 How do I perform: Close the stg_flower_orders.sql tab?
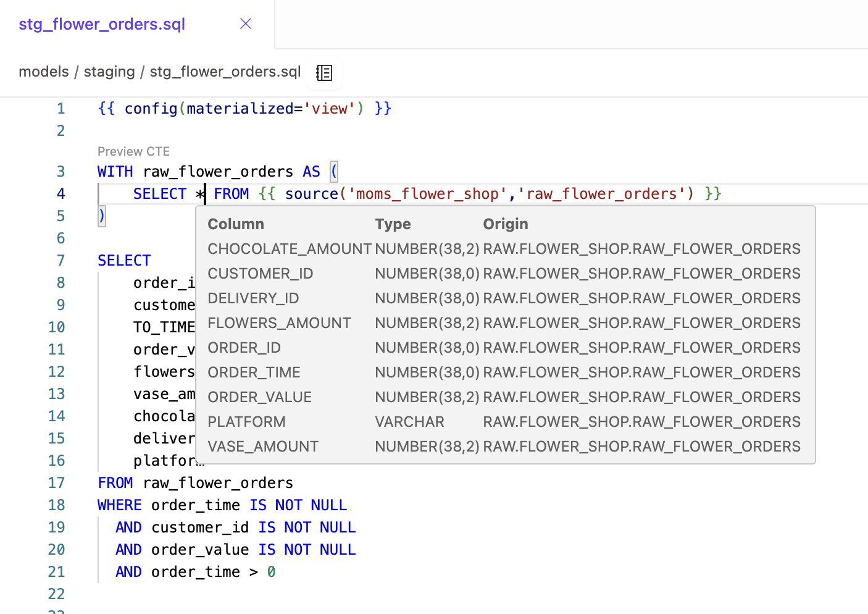(x=245, y=23)
